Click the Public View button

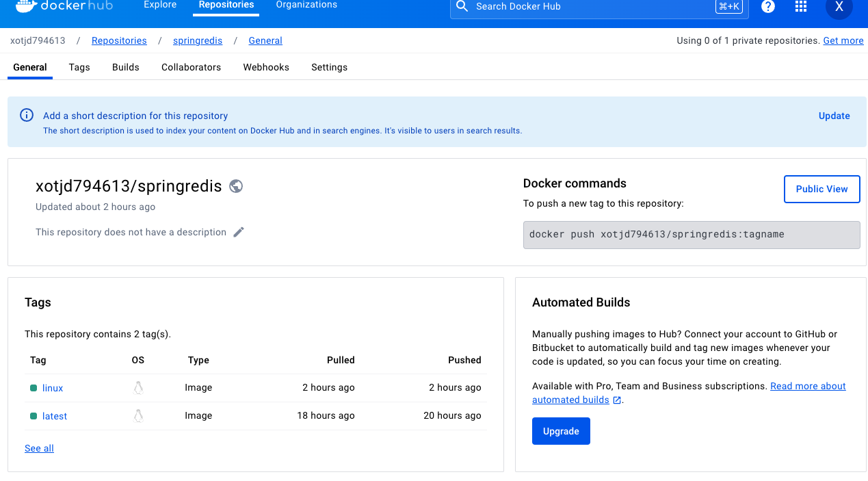coord(821,189)
